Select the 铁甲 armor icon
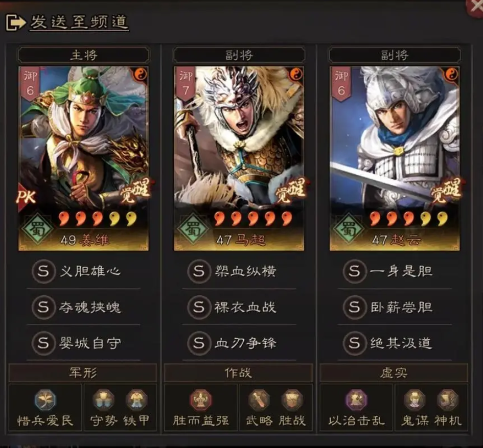 click(x=136, y=400)
